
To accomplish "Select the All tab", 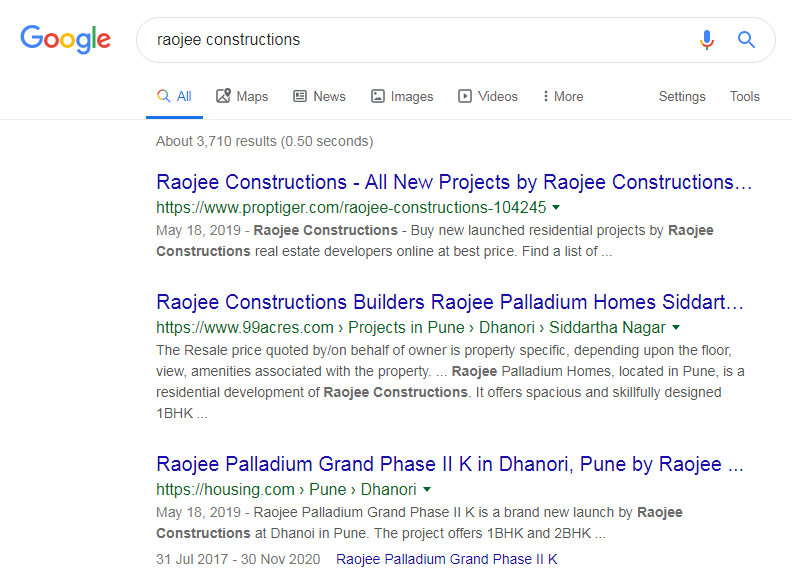I will tap(174, 97).
